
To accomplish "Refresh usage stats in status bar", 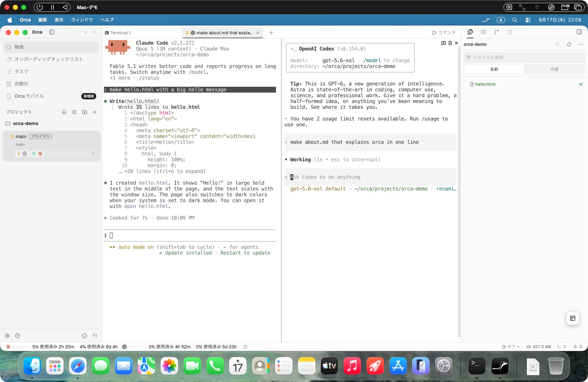I will point(245,347).
